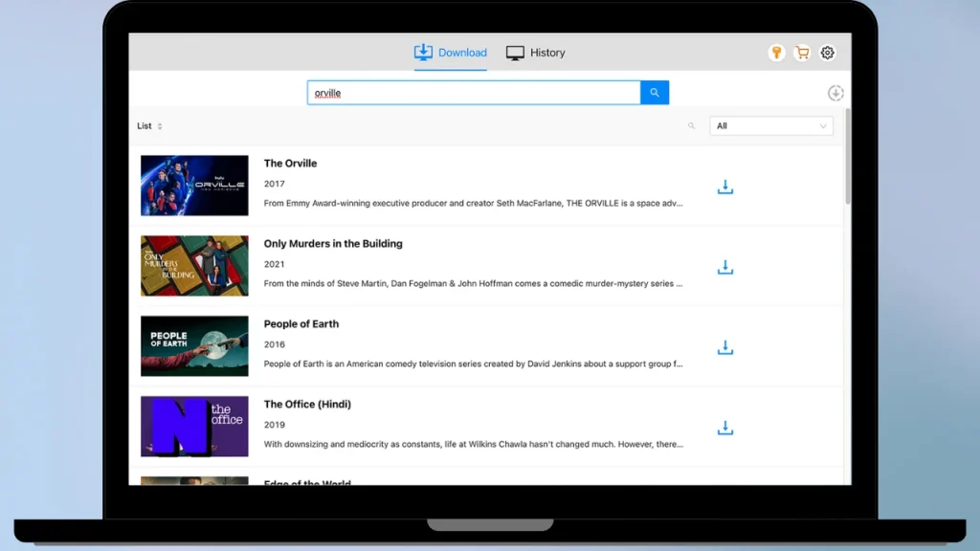Click the year 2021 text
The height and width of the screenshot is (551, 980).
coord(275,264)
